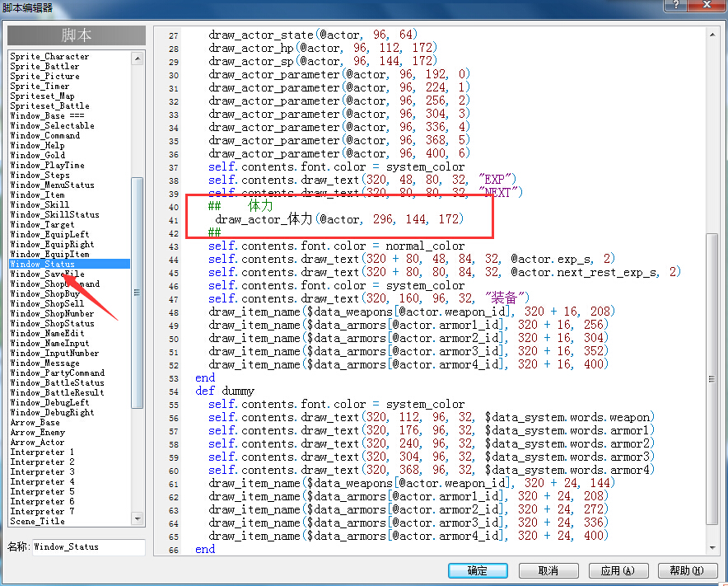Click code line 41 draw_actor_体力

pos(339,219)
